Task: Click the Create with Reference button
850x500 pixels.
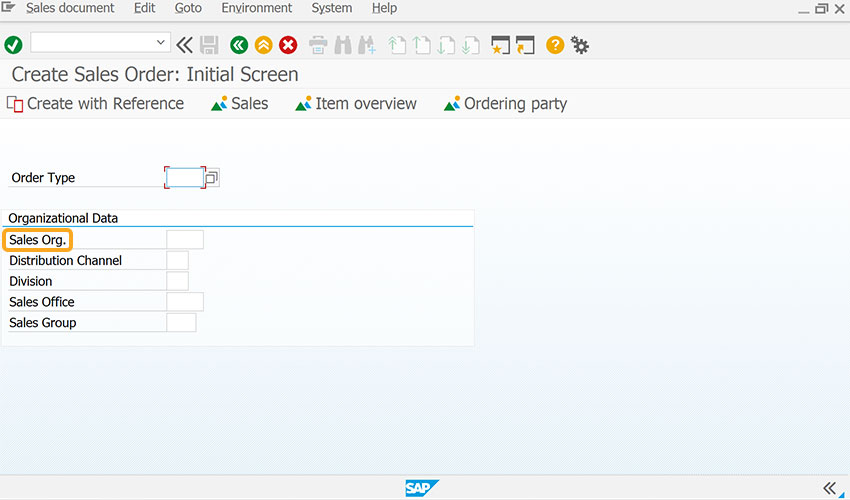Action: coord(95,104)
